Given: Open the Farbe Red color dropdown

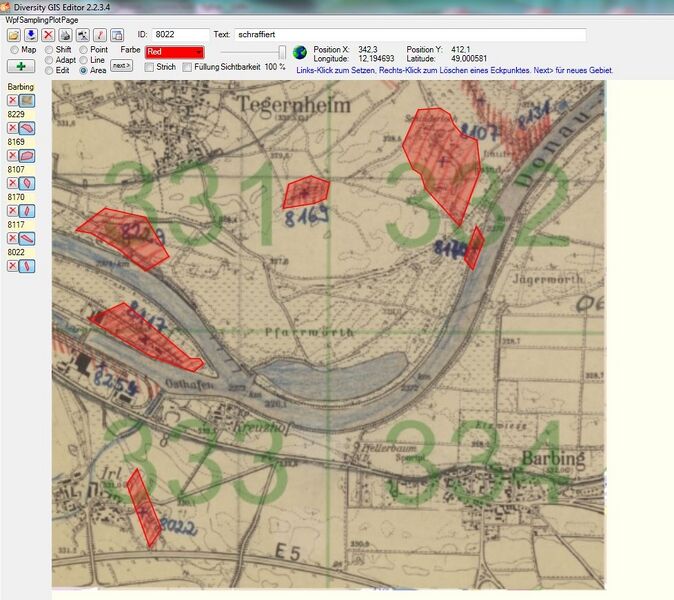Looking at the screenshot, I should point(175,52).
